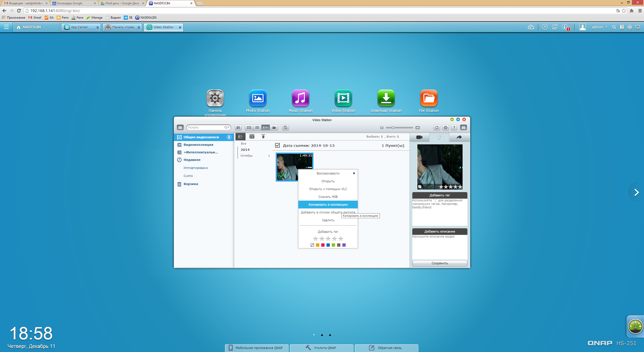
Task: Choose Удалить from the context menu
Action: [328, 220]
